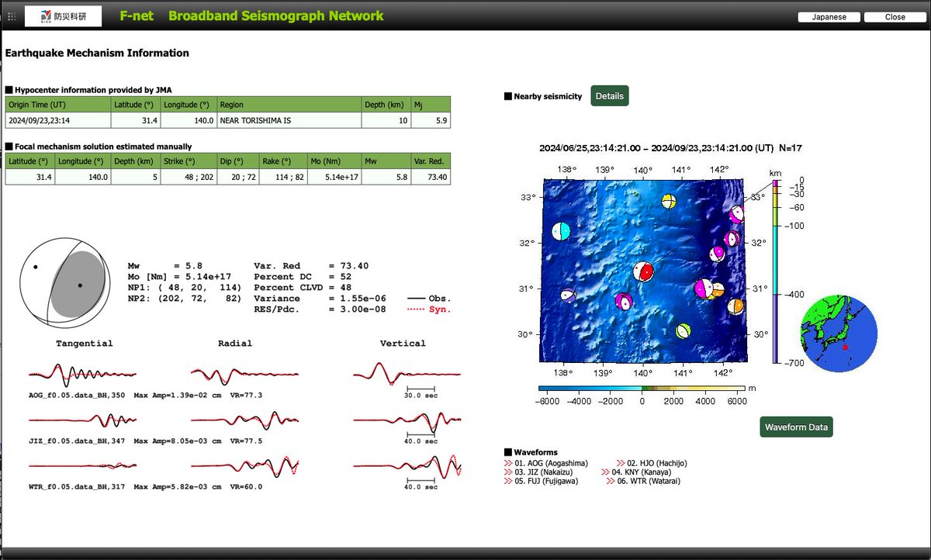
Task: Click variance reduction value 73.40 in table
Action: (x=431, y=177)
